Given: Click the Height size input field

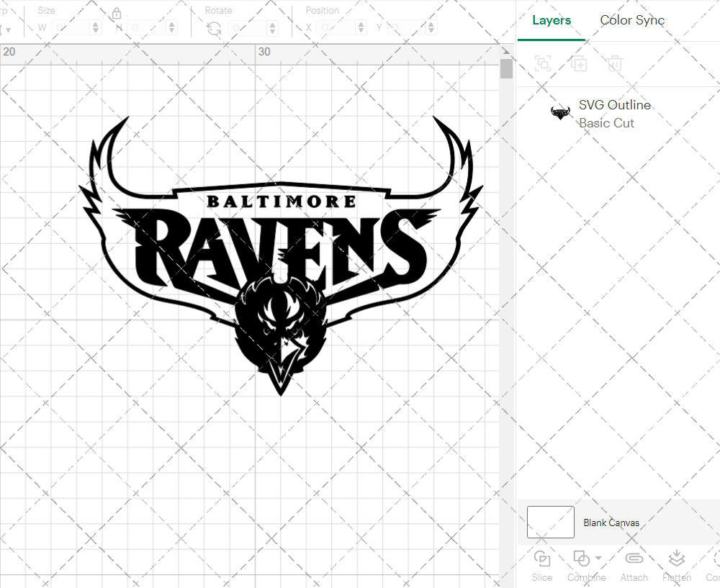Looking at the screenshot, I should (148, 27).
